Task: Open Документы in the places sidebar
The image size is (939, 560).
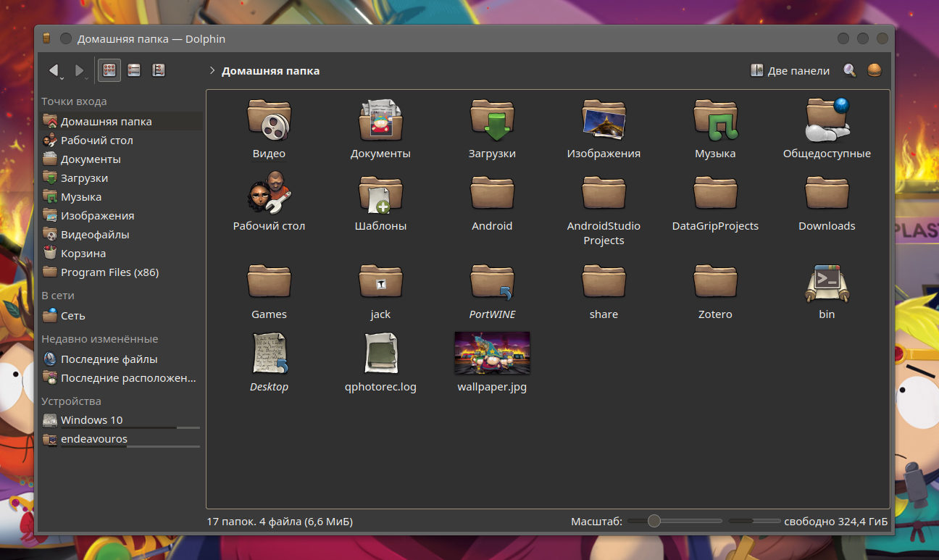Action: (122, 159)
